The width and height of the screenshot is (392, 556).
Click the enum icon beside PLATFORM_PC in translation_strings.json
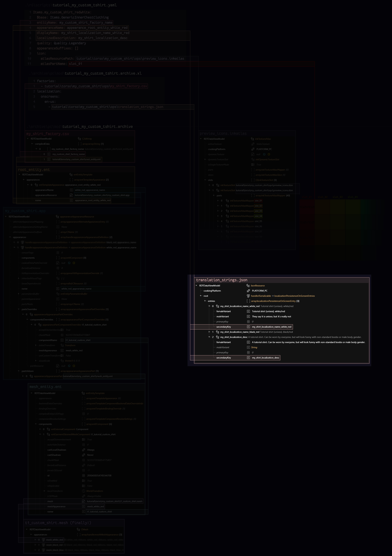pyautogui.click(x=248, y=291)
